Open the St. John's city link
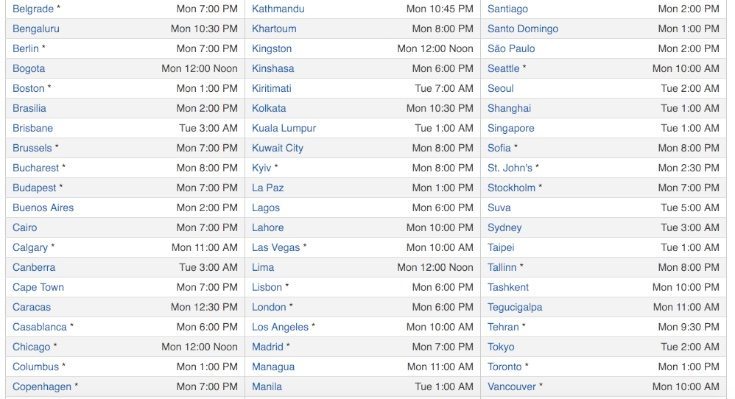 click(x=510, y=168)
